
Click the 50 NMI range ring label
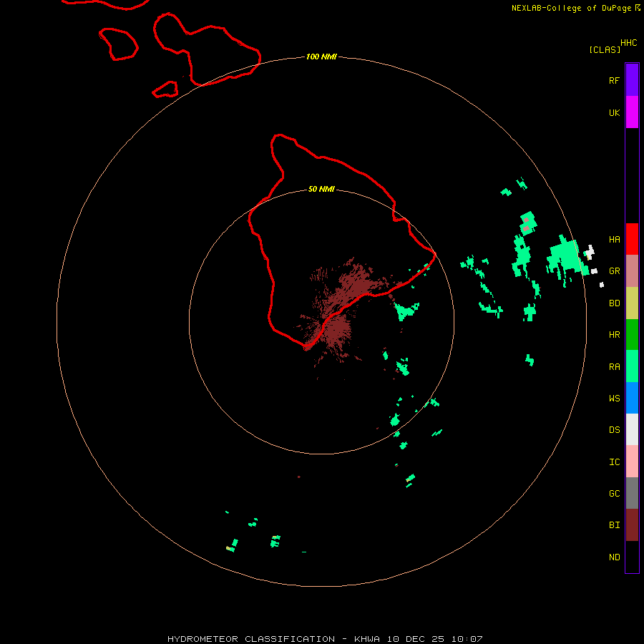pyautogui.click(x=321, y=189)
